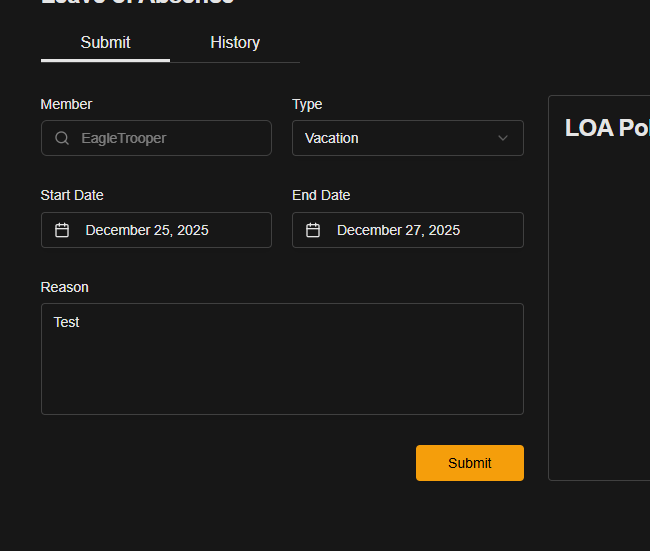This screenshot has width=650, height=551.
Task: Click the LOA Policy panel heading
Action: coord(606,128)
